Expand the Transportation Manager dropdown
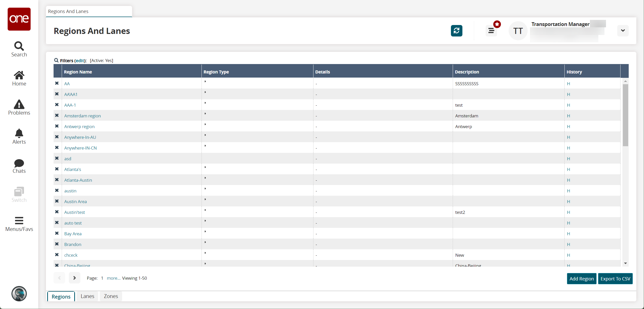644x309 pixels. (623, 30)
